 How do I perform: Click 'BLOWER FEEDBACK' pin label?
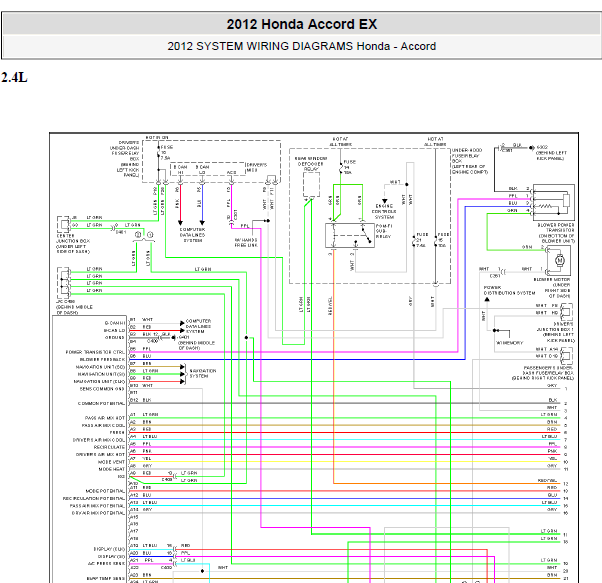tap(103, 359)
